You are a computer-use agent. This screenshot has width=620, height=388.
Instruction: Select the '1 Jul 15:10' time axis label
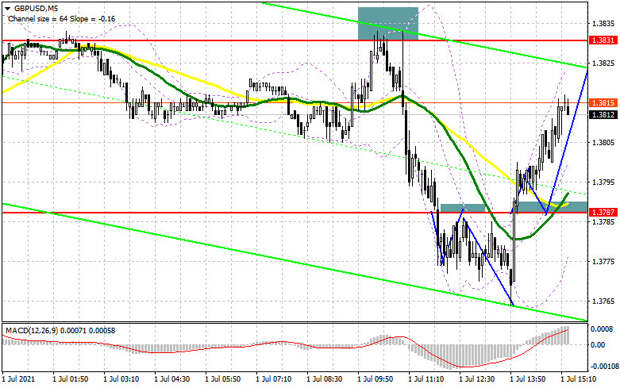pyautogui.click(x=579, y=379)
